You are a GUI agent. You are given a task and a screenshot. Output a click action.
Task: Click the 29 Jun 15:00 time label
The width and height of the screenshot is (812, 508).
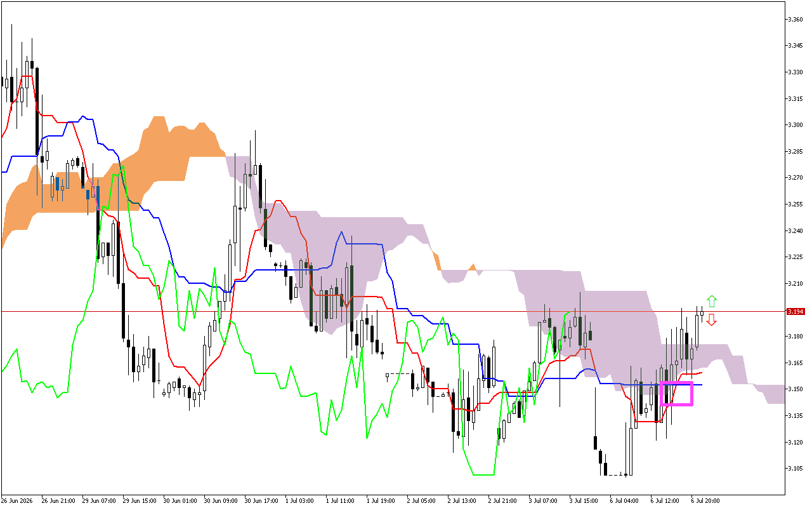point(140,500)
